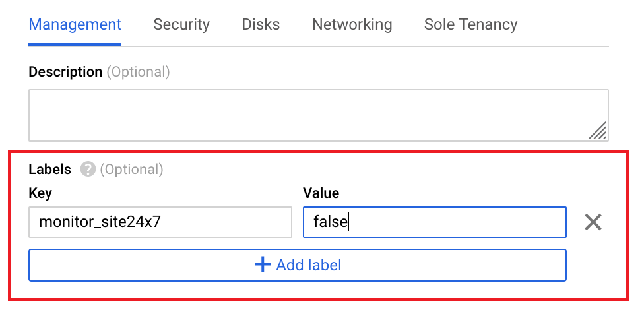Screen dimensions: 644x310
Task: Click the Key field containing monitor_site24x7
Action: pyautogui.click(x=160, y=222)
